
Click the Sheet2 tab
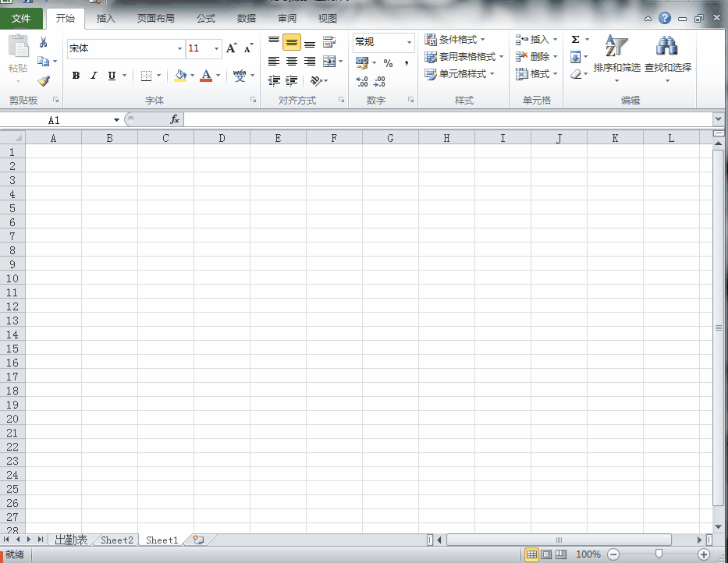pyautogui.click(x=117, y=540)
